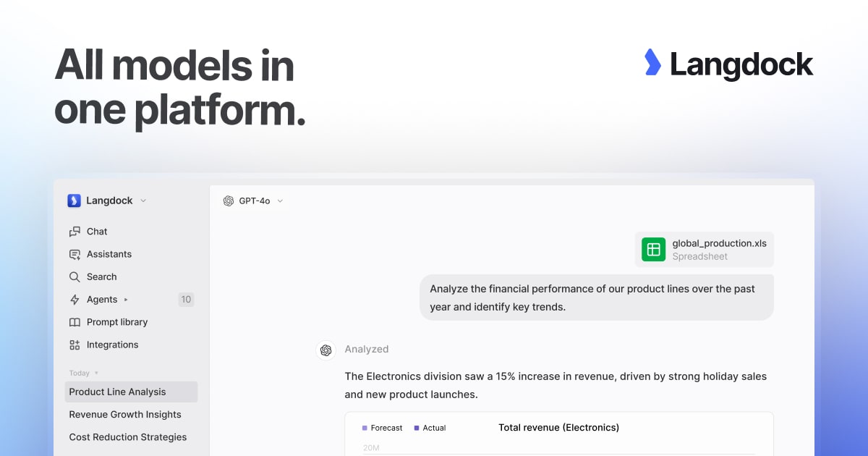Expand the Langdock workspace chevron
Screen dimensions: 868x456
[143, 200]
